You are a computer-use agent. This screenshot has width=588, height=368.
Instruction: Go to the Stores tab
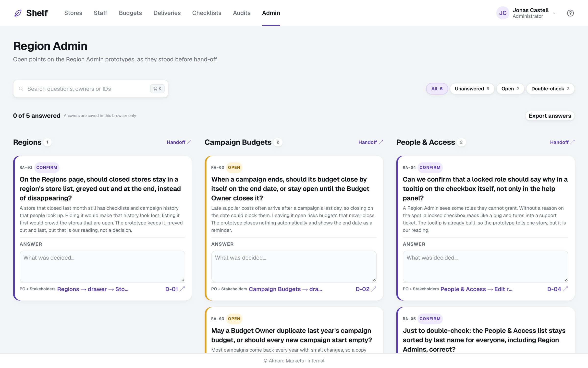coord(73,13)
